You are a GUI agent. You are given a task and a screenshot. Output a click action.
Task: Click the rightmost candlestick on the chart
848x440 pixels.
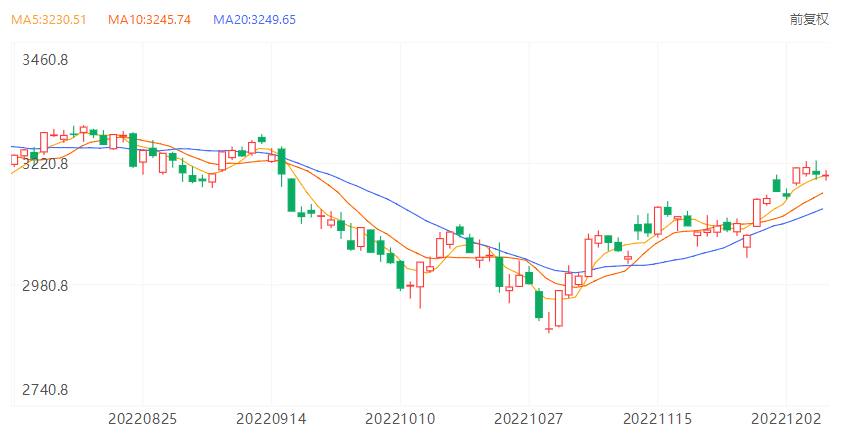coord(826,175)
